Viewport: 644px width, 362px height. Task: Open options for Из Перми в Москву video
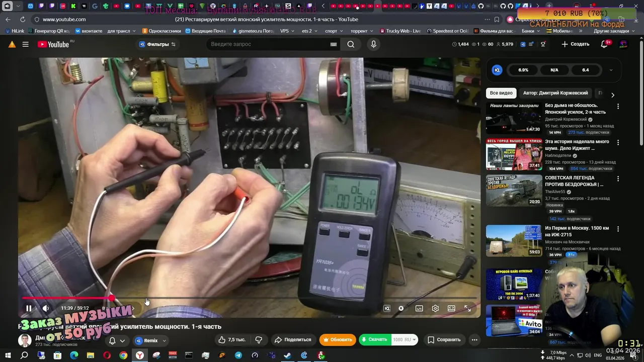(x=618, y=229)
